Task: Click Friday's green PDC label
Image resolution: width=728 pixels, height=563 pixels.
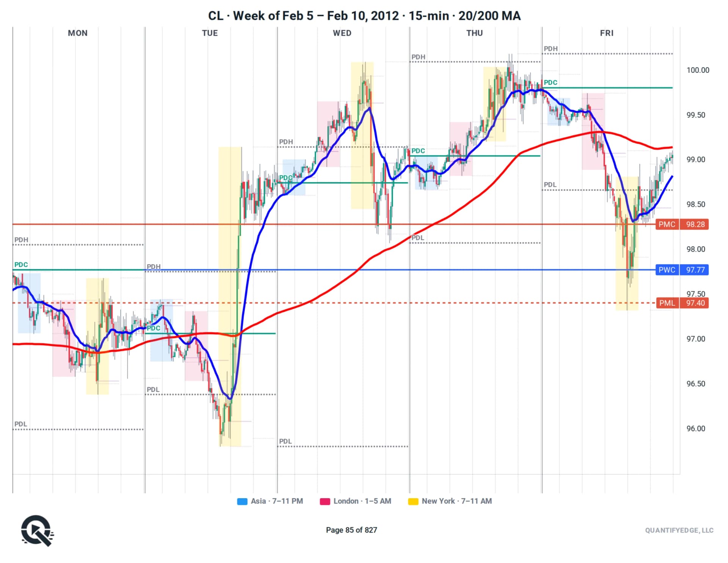Action: (551, 83)
